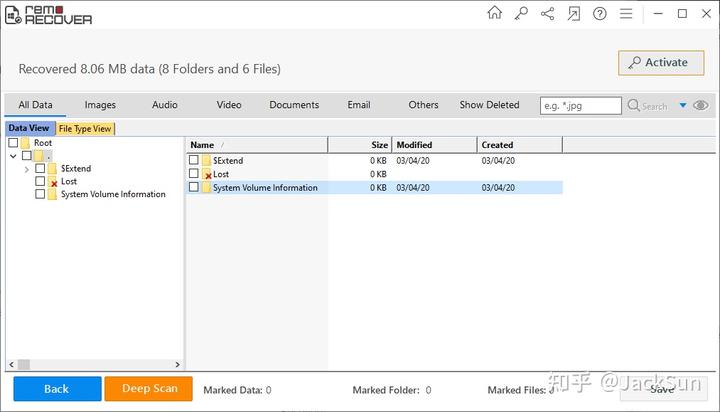Click the Activate button

click(661, 63)
